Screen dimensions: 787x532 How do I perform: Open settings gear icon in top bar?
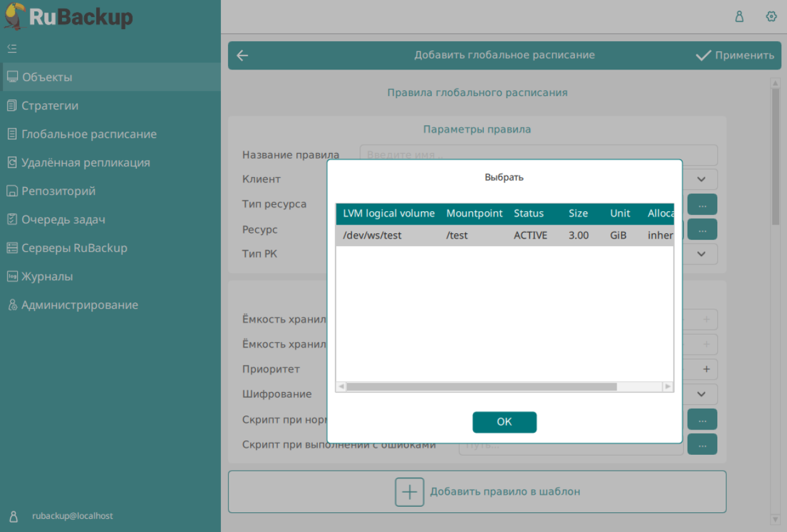[771, 17]
